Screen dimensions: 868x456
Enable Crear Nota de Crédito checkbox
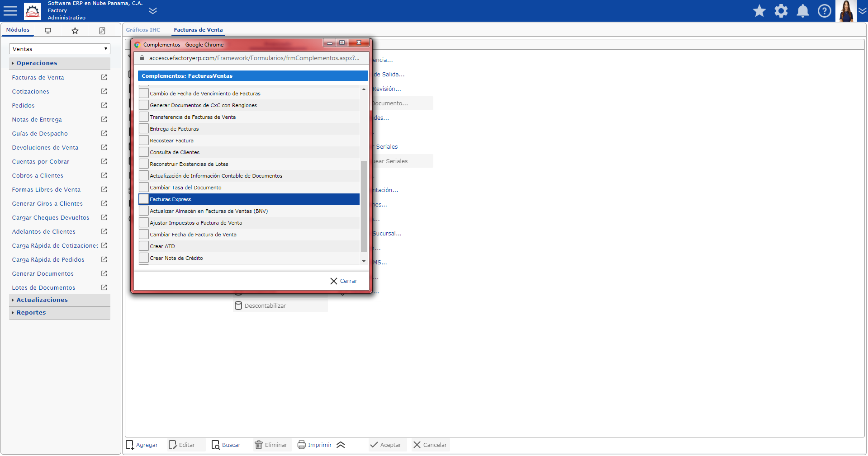pyautogui.click(x=144, y=258)
